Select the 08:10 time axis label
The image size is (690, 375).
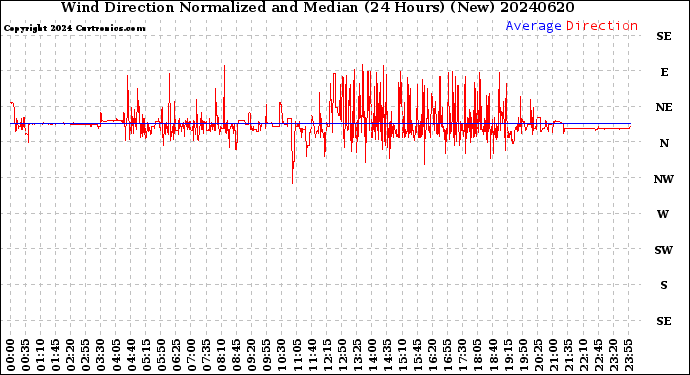[221, 355]
